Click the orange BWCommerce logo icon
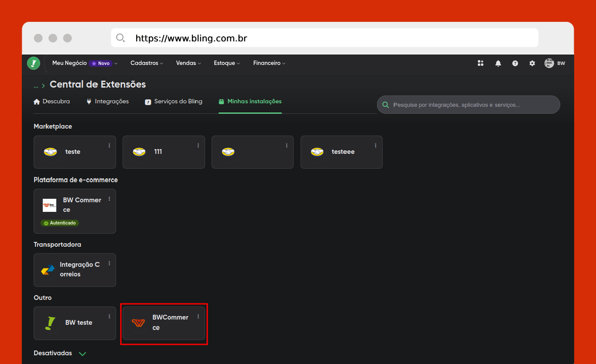This screenshot has width=596, height=364. point(138,323)
